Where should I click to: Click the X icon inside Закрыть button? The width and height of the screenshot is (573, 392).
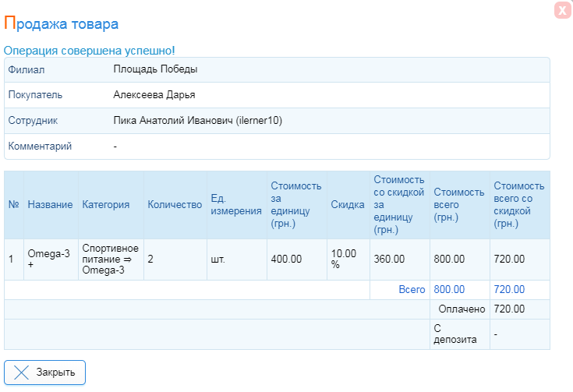pos(21,373)
